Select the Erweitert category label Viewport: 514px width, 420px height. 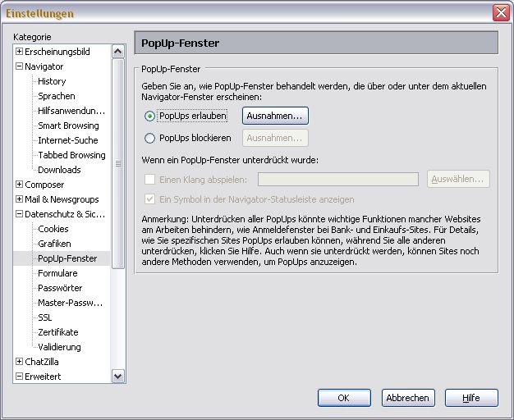coord(43,377)
